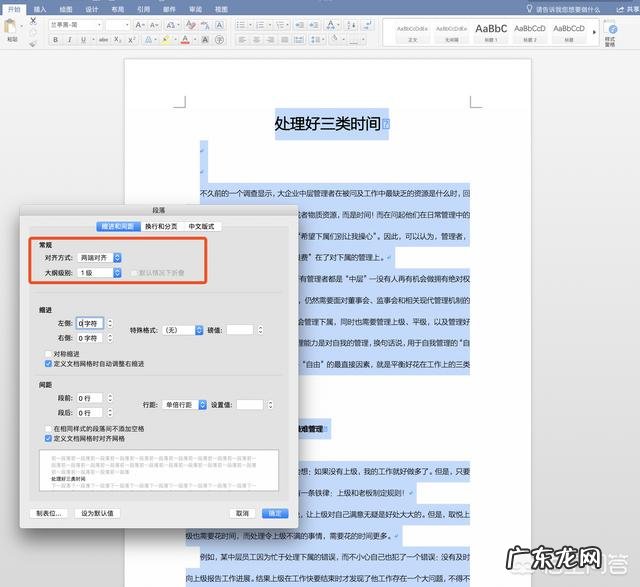
Task: Open the 插入 ribbon tab
Action: point(40,9)
